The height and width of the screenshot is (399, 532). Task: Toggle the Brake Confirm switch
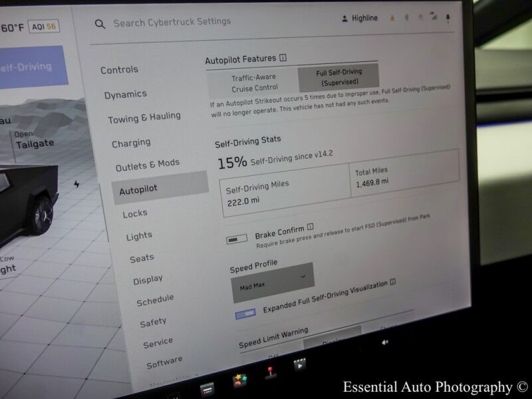[x=237, y=239]
